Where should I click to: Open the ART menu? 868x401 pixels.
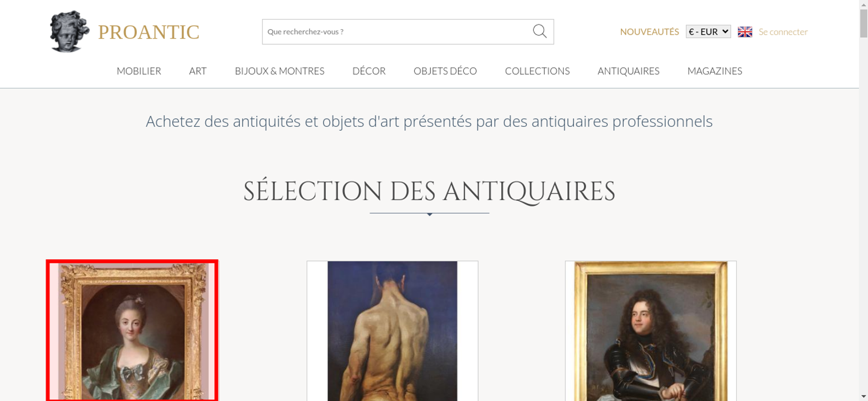tap(198, 71)
